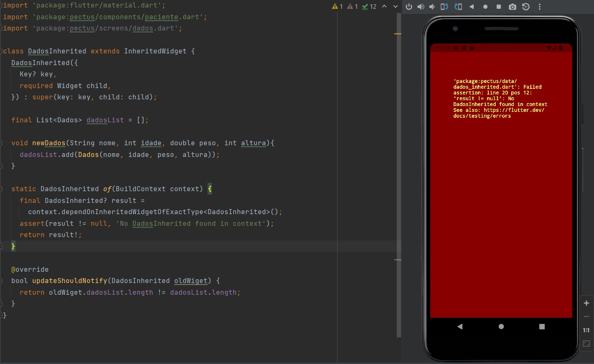Click the 'required' keyword

point(36,86)
